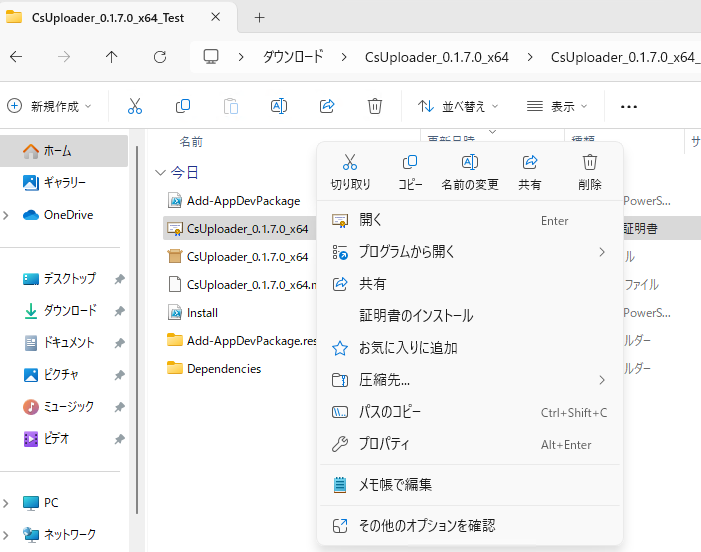
Task: Click the Rename icon in the Explorer toolbar
Action: pos(279,106)
